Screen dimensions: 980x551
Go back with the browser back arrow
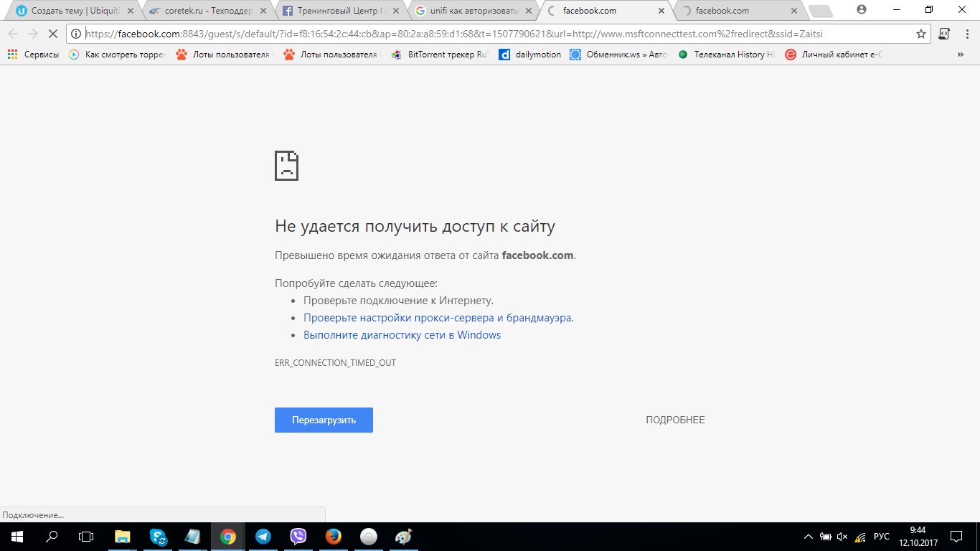(13, 34)
